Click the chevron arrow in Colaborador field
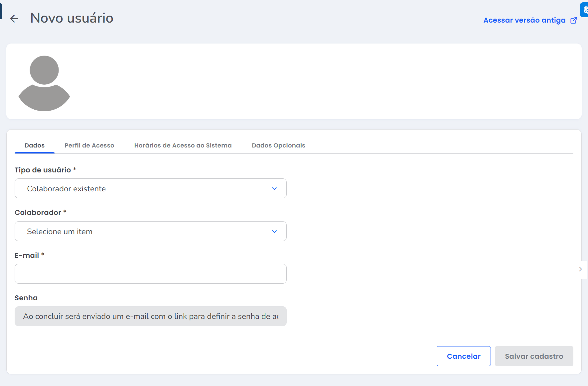This screenshot has width=588, height=386. [274, 232]
